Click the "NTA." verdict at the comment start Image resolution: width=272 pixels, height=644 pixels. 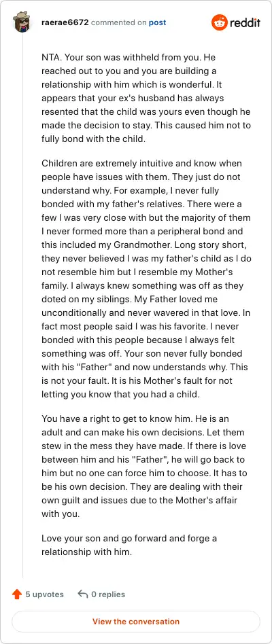click(50, 58)
